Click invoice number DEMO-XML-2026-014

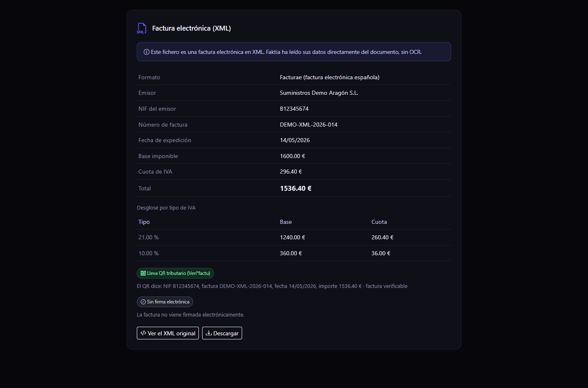pyautogui.click(x=309, y=125)
